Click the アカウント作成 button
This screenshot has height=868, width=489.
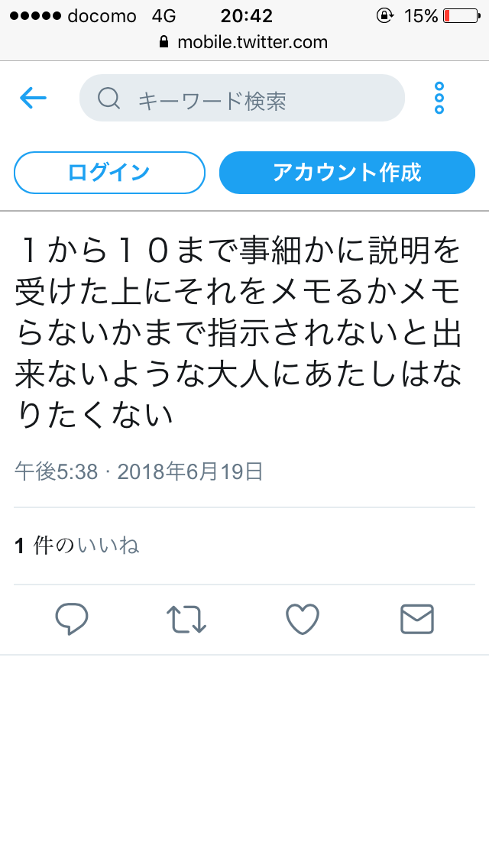click(347, 173)
